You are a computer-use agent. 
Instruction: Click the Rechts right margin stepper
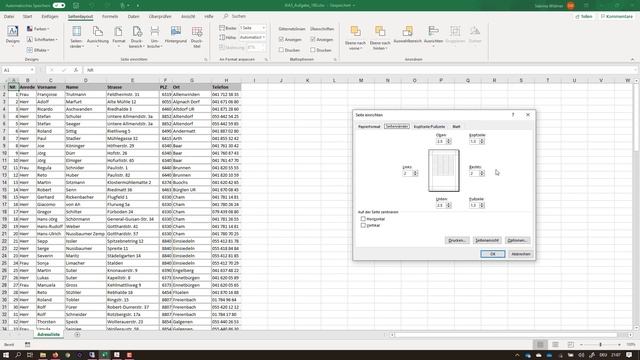click(x=482, y=173)
